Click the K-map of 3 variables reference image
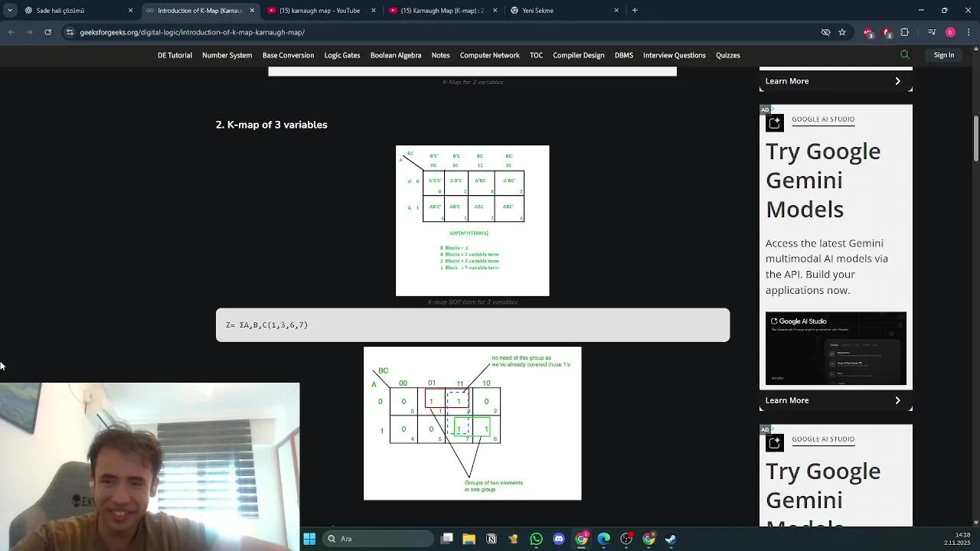 [x=472, y=220]
